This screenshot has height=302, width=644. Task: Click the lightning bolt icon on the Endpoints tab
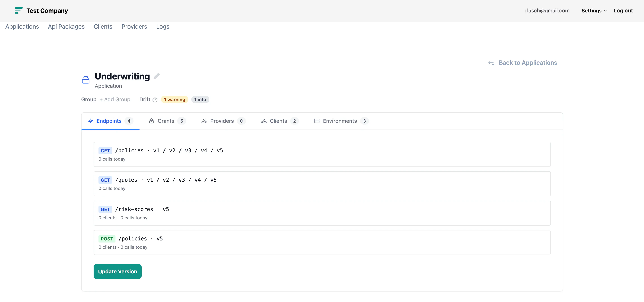tap(91, 121)
